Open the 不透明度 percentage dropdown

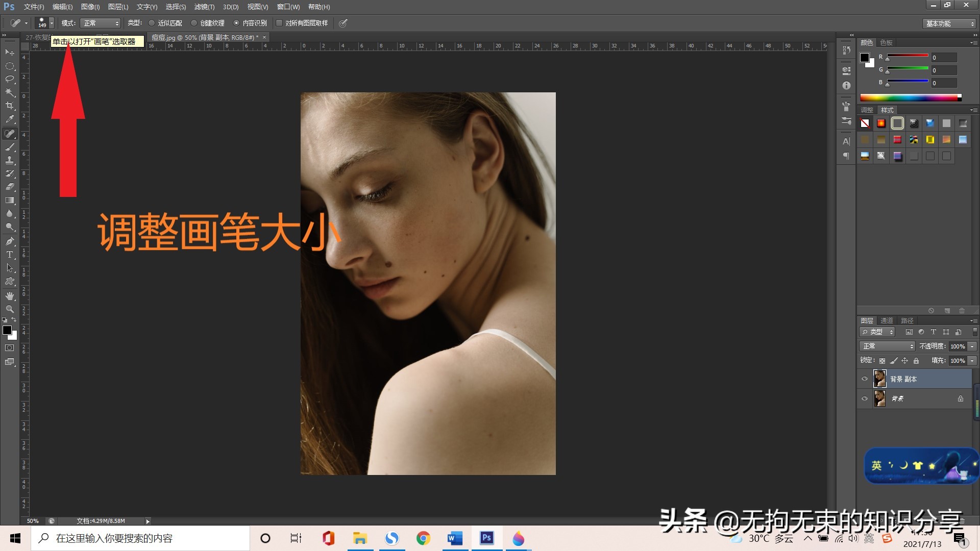(972, 347)
